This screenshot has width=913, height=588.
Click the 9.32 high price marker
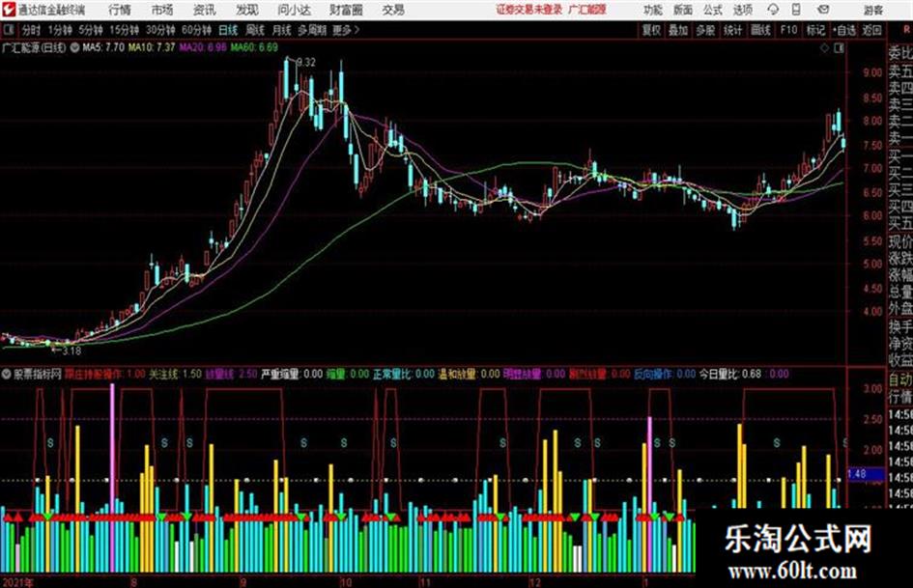coord(305,62)
